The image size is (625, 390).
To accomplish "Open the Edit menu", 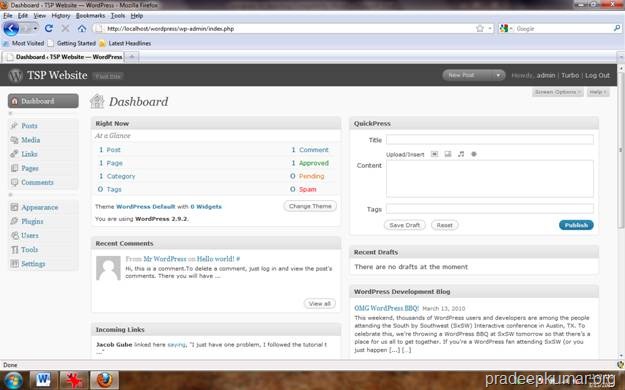I will [23, 16].
